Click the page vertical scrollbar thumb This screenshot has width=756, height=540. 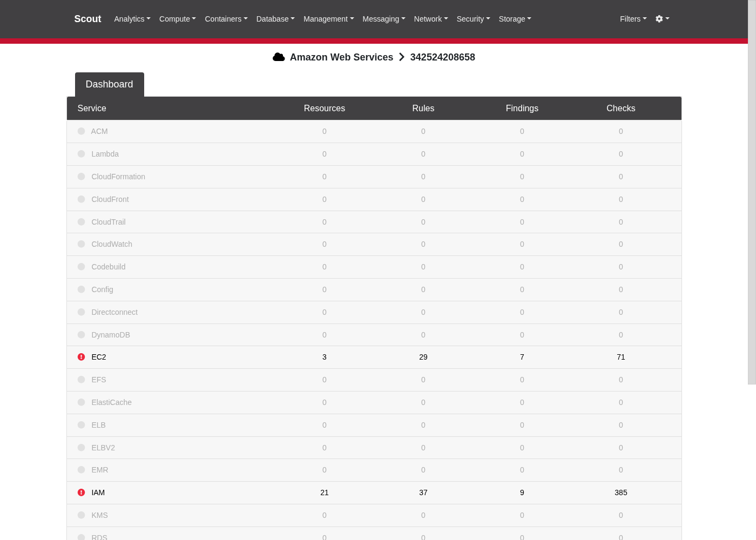[752, 192]
